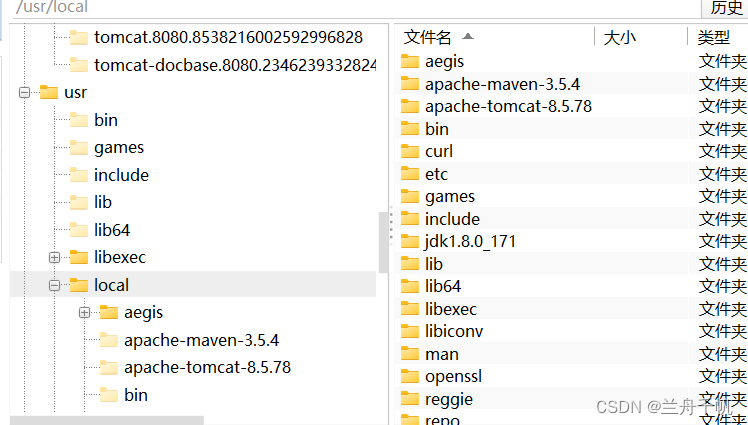Click 文件夹 type cell of openssl row
748x425 pixels.
click(722, 376)
